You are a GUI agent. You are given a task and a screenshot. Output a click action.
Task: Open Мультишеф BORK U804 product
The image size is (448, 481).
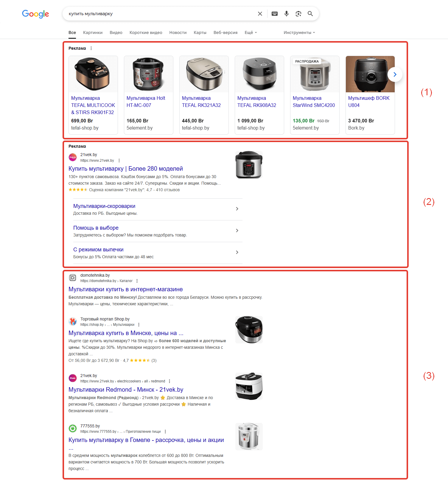(x=369, y=102)
